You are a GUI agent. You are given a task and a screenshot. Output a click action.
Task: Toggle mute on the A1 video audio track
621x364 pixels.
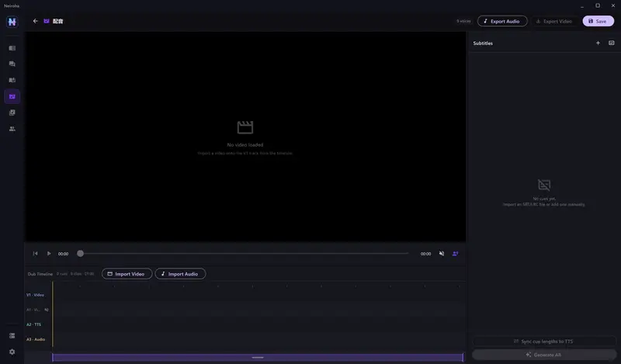pos(47,310)
